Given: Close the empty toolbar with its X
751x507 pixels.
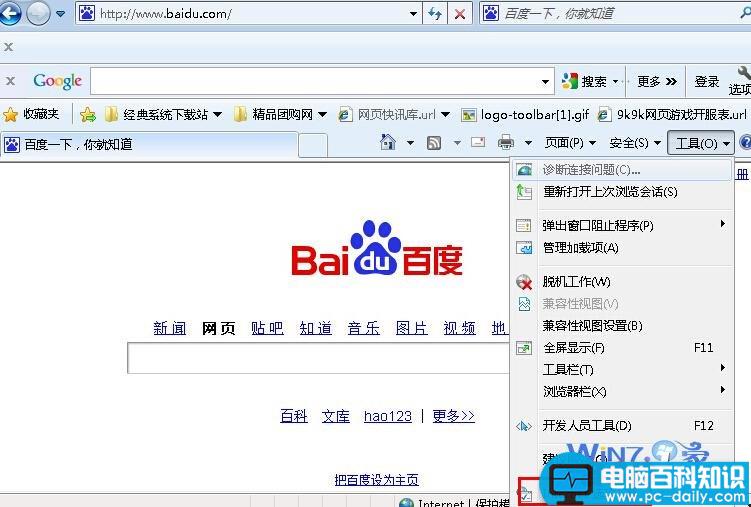Looking at the screenshot, I should pyautogui.click(x=8, y=47).
